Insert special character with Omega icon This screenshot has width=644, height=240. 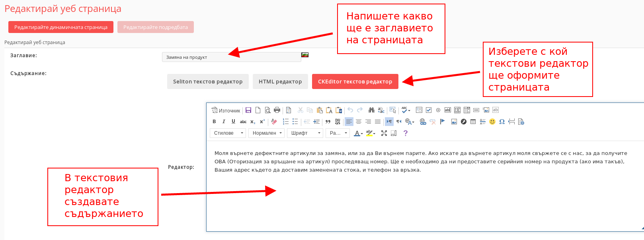tap(502, 122)
